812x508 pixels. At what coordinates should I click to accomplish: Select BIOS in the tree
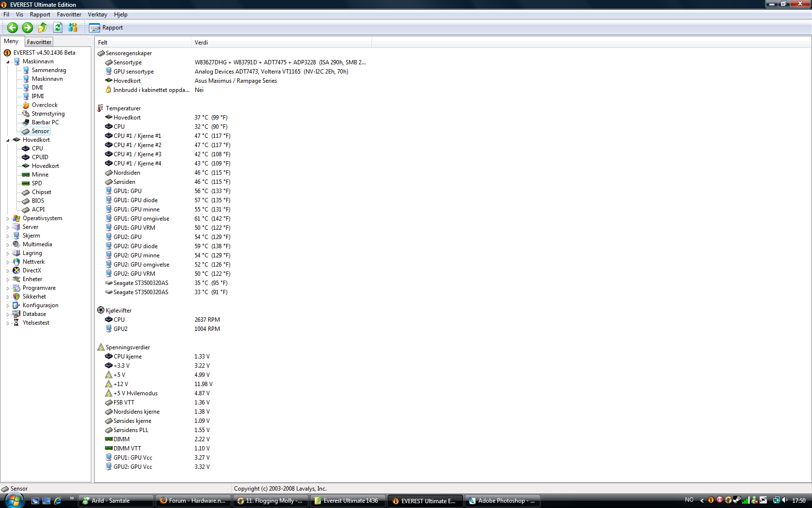pyautogui.click(x=38, y=201)
